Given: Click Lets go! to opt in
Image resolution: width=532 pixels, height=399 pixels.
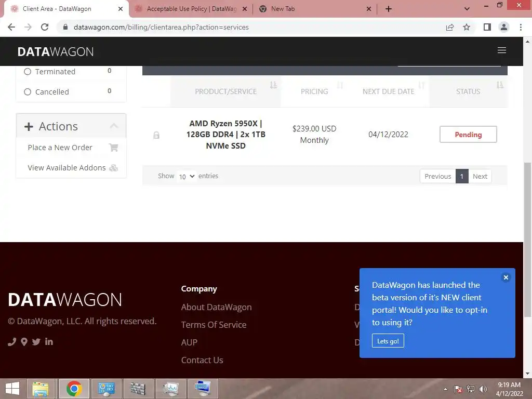Looking at the screenshot, I should tap(388, 341).
